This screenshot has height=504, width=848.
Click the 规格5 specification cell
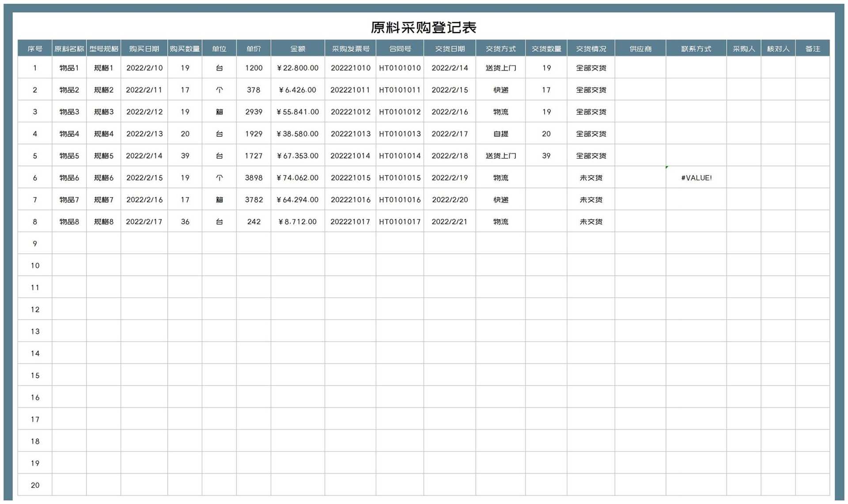pos(104,155)
